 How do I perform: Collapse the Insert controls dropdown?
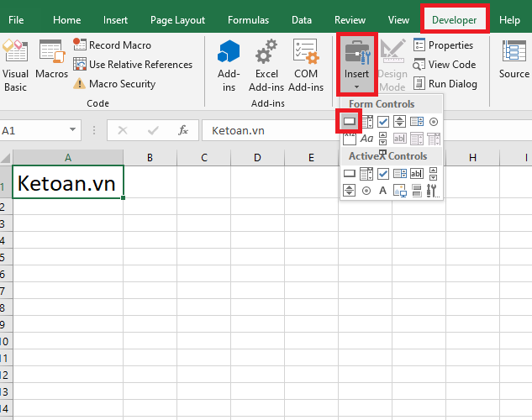tap(356, 64)
